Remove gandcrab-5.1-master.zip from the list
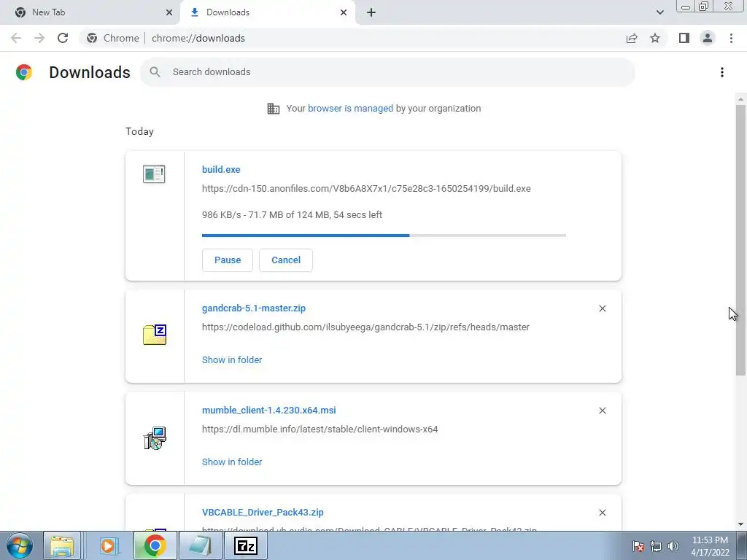The width and height of the screenshot is (747, 560). (602, 308)
